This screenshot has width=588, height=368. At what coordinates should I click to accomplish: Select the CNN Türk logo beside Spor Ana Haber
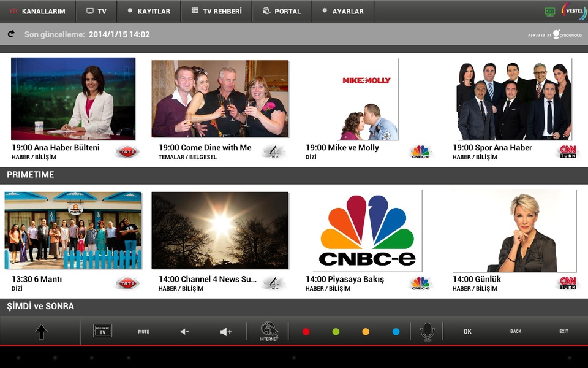tap(568, 151)
